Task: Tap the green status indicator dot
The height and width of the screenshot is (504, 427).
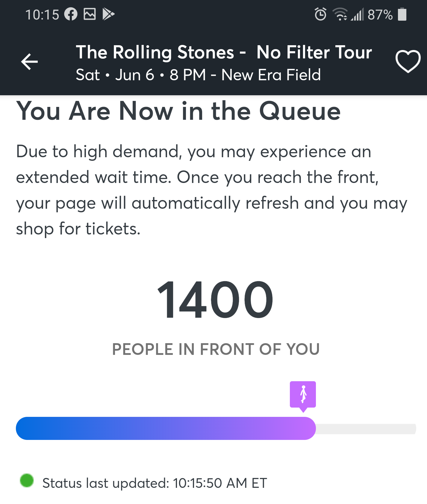Action: pos(27,480)
